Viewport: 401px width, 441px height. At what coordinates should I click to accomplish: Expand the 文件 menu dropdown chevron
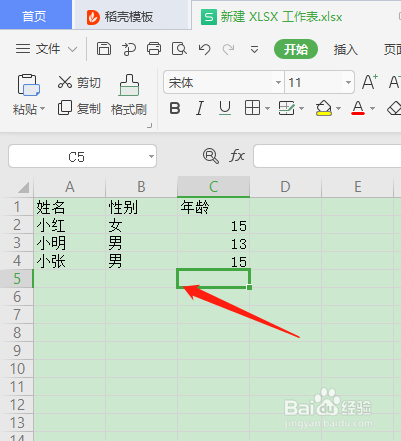click(x=72, y=50)
